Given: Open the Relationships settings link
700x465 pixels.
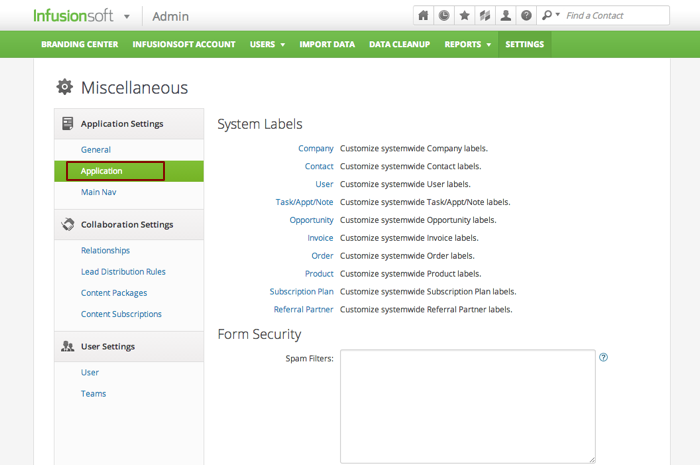Looking at the screenshot, I should point(105,250).
